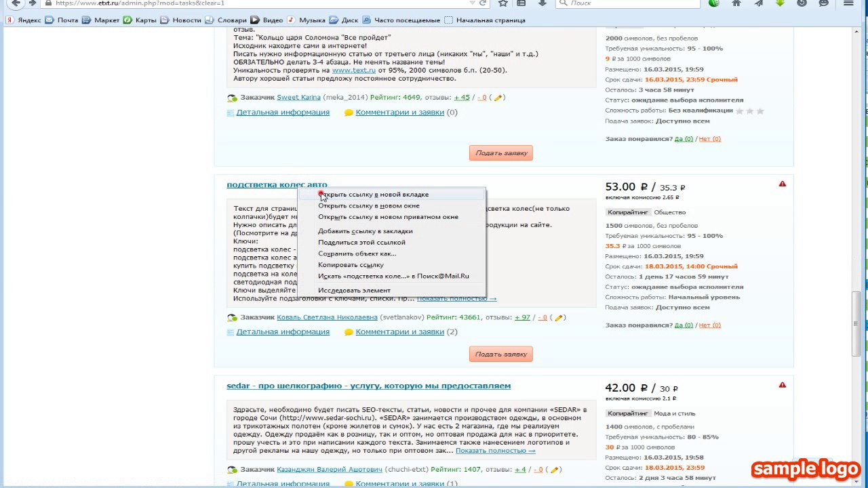Reload the page using the refresh icon
The image size is (868, 488).
coord(483,3)
